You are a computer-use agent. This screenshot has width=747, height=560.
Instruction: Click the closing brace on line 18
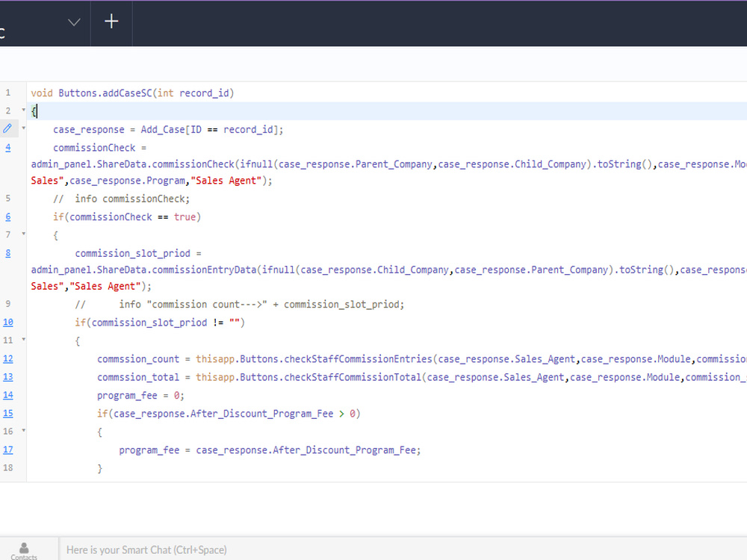coord(100,469)
